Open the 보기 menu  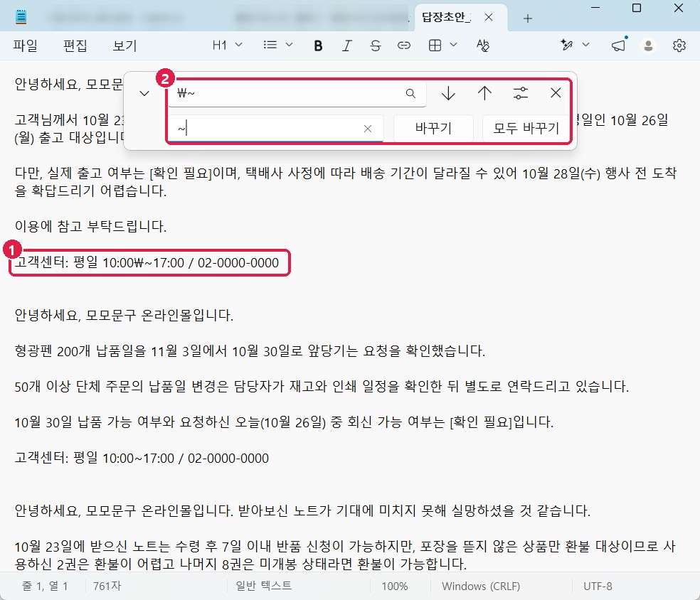point(124,45)
